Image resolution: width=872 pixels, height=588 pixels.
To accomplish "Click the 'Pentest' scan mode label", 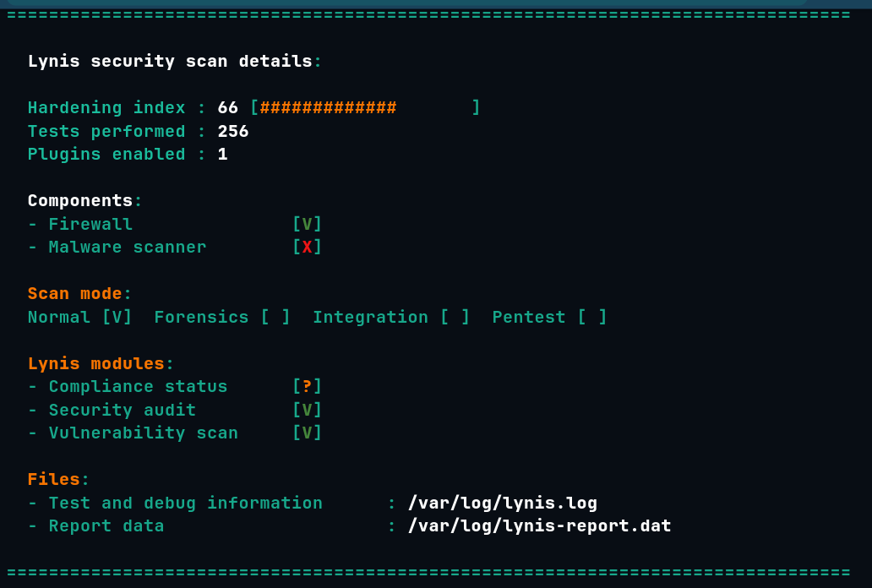I will coord(529,317).
